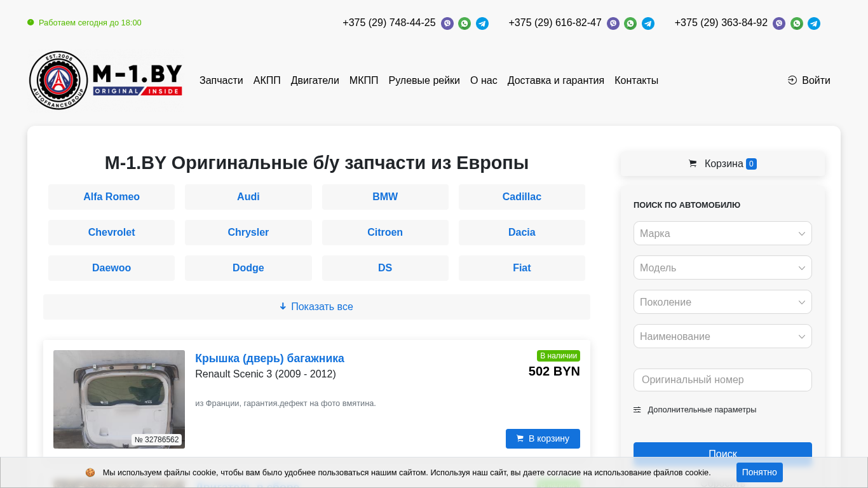Accept cookies with Понятно
The width and height of the screenshot is (868, 488).
pyautogui.click(x=759, y=472)
